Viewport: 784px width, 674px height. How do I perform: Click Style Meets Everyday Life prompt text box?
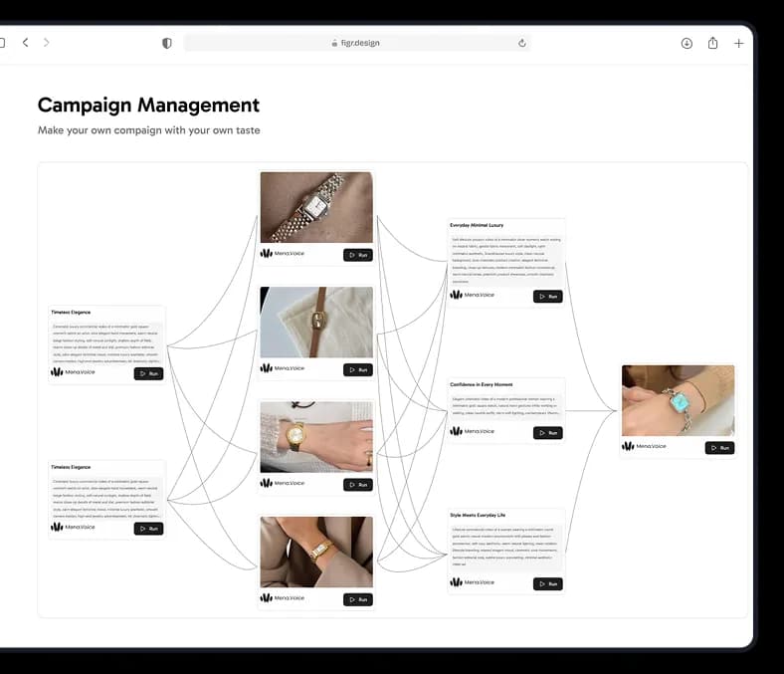click(x=506, y=547)
